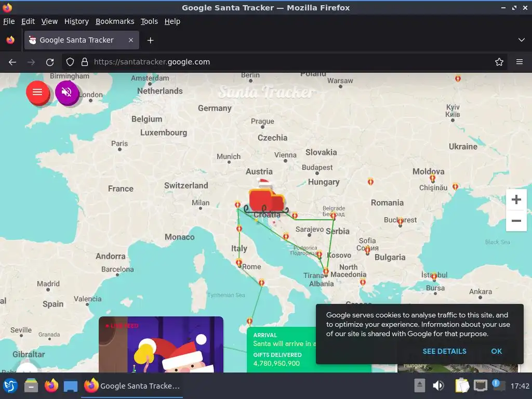Click the gift marker at Sofia
Screen dimensions: 532x399
click(x=367, y=250)
